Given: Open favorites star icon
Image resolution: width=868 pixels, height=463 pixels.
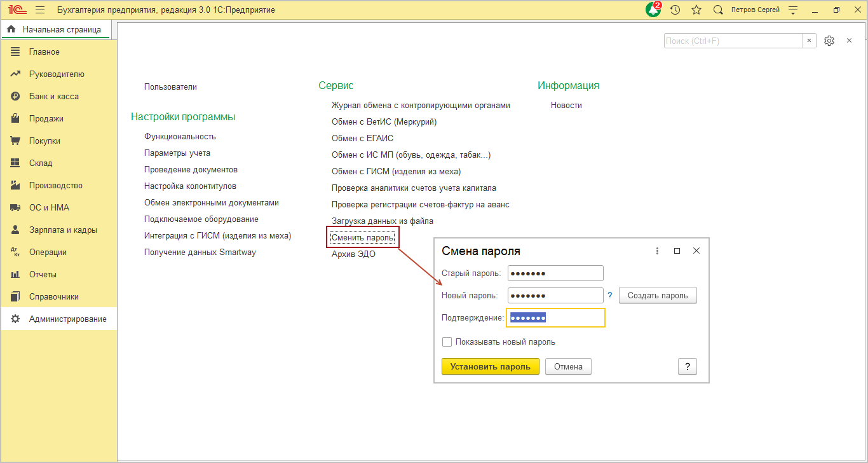Looking at the screenshot, I should click(696, 10).
